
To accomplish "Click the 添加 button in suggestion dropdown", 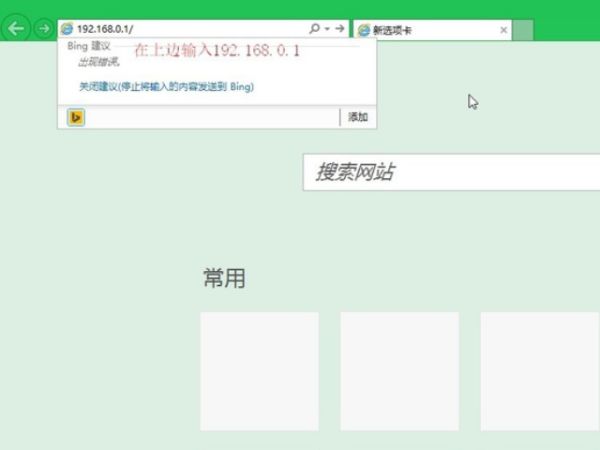I will point(358,117).
